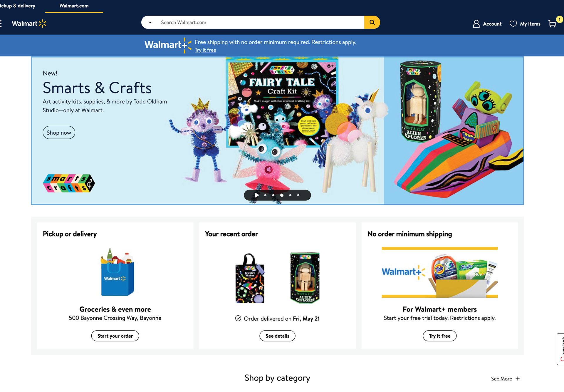Click the Walmart+ logo in banner

[x=168, y=45]
